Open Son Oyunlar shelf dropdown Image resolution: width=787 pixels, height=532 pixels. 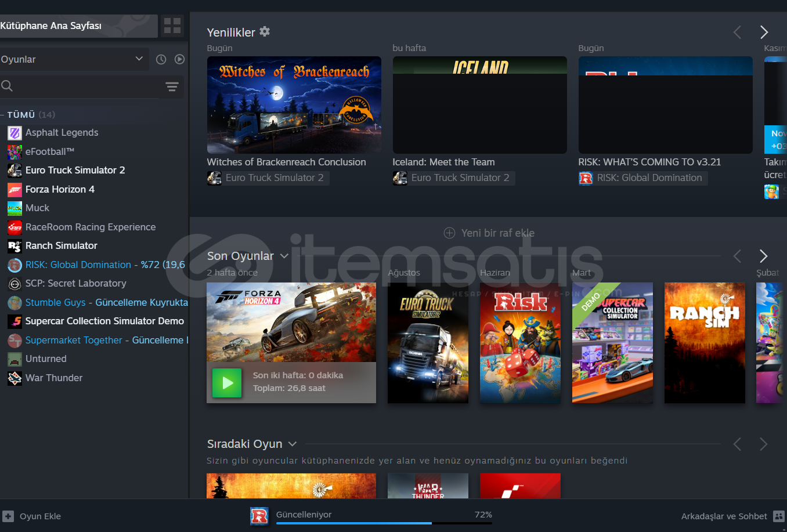pyautogui.click(x=284, y=256)
